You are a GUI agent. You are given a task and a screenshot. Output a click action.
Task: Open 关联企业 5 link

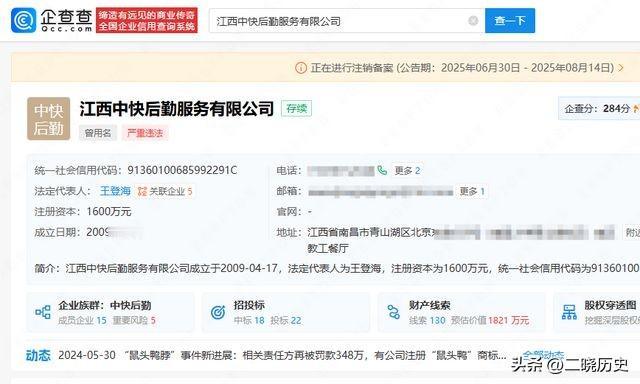[171, 191]
